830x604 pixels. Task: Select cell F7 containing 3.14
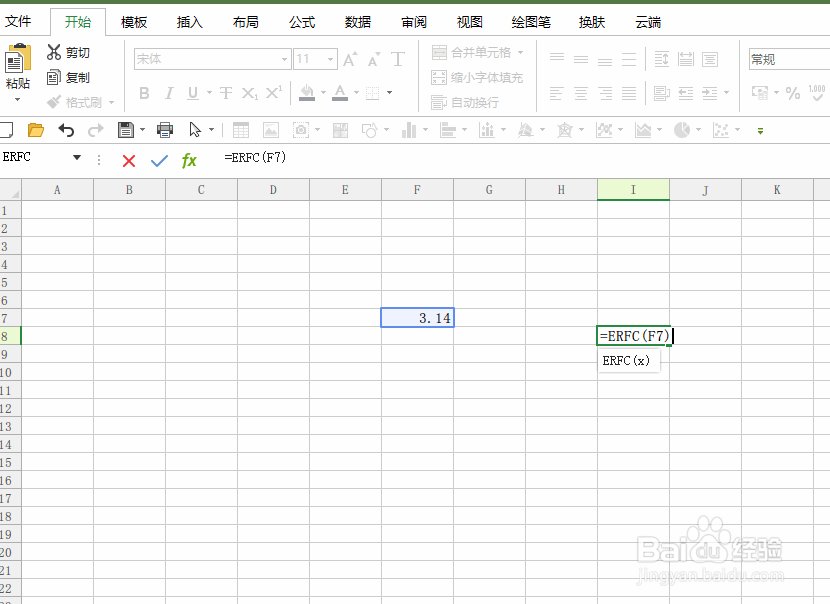418,318
